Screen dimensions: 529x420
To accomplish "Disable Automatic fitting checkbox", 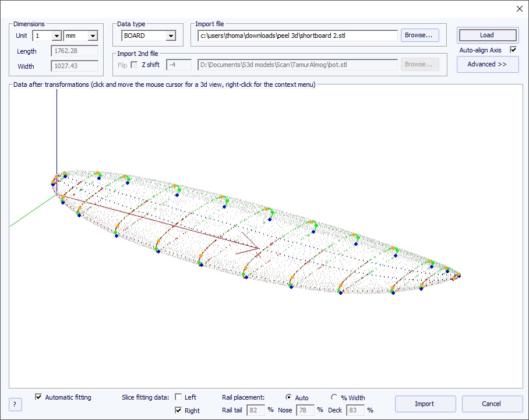I will tap(39, 397).
